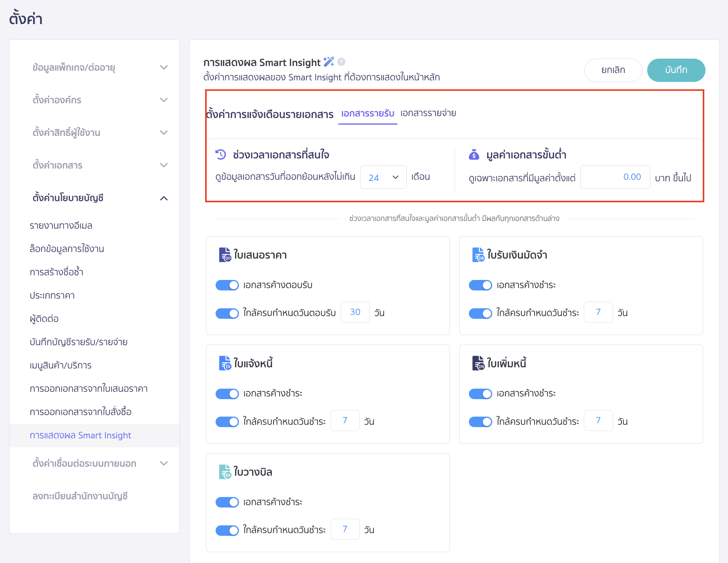Click the magic wand icon after Smart Insight title

(x=329, y=61)
